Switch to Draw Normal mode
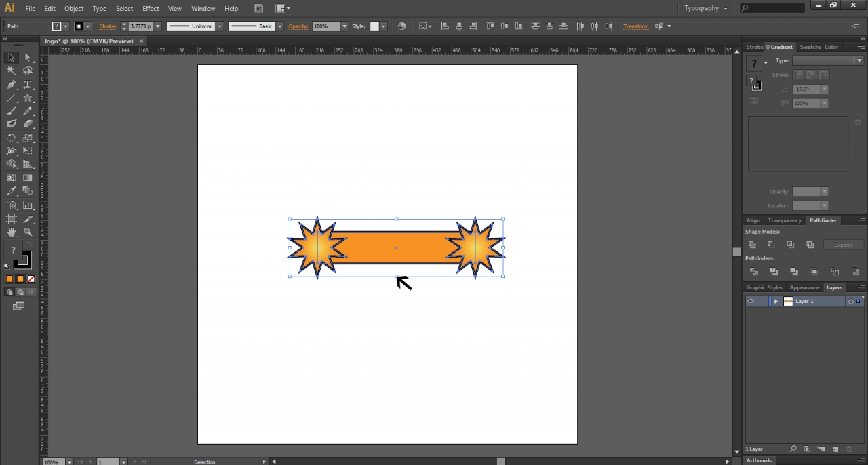This screenshot has height=465, width=868. point(9,292)
